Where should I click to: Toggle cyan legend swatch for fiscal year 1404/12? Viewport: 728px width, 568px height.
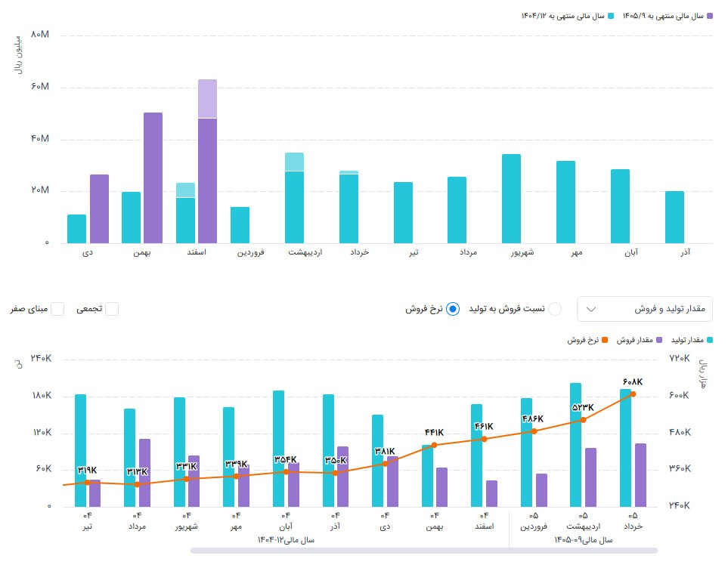coord(611,17)
